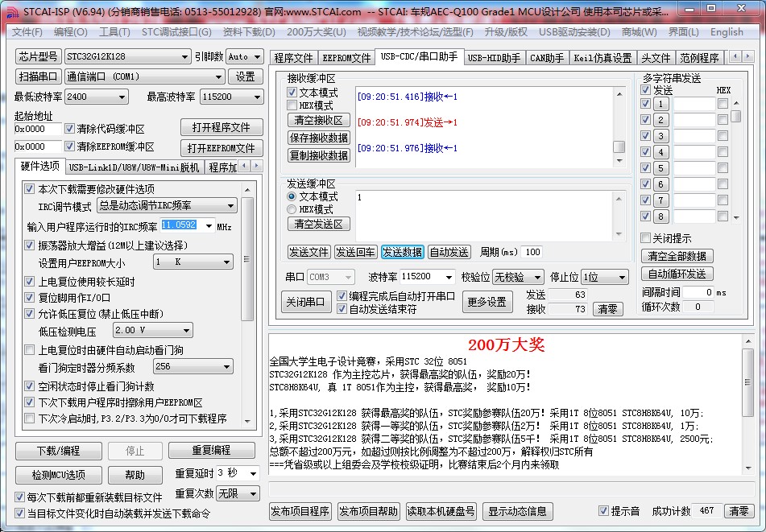Click the 间隔时间 ms input field

pyautogui.click(x=698, y=292)
